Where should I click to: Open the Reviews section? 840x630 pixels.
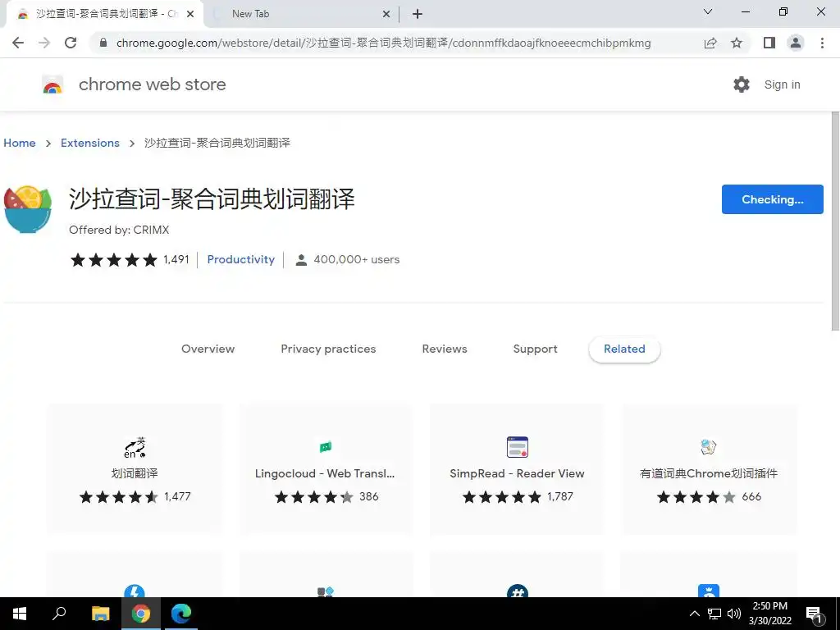445,349
